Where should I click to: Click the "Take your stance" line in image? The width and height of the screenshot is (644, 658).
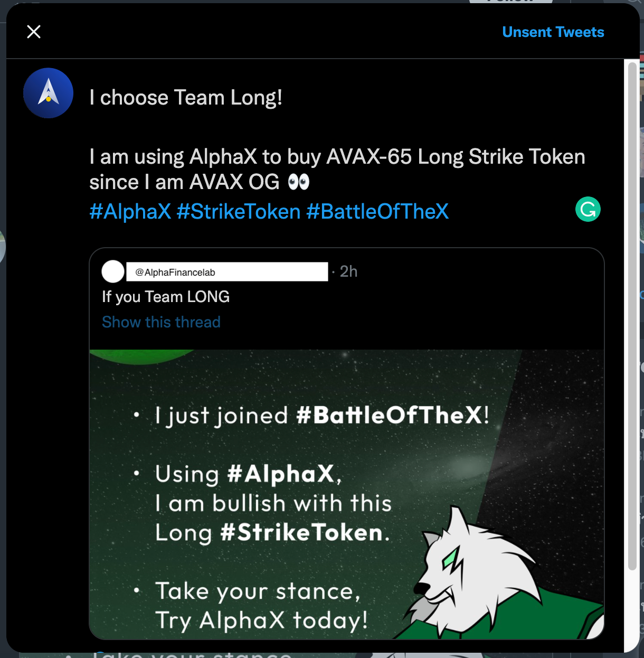(258, 591)
